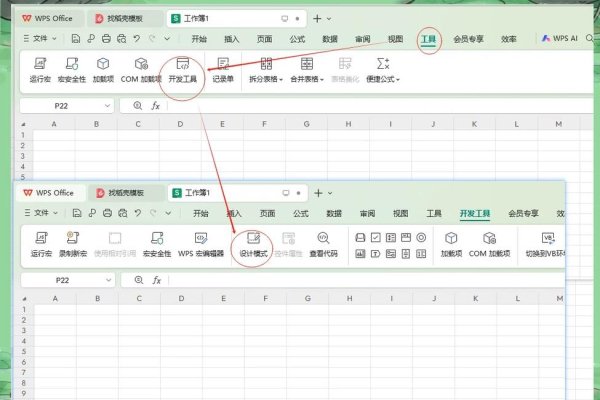The image size is (600, 400).
Task: Select column G header in 开发工具 window
Action: (x=308, y=299)
